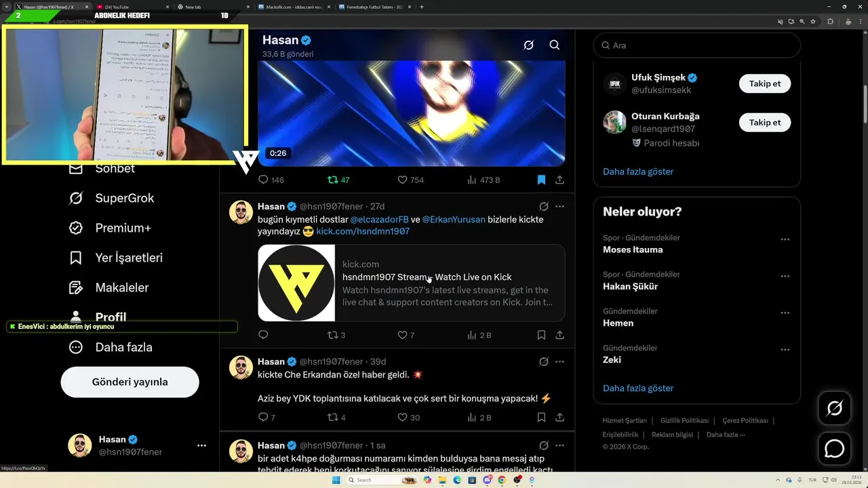Open more options for Hemen trend
The width and height of the screenshot is (868, 488).
(x=785, y=312)
